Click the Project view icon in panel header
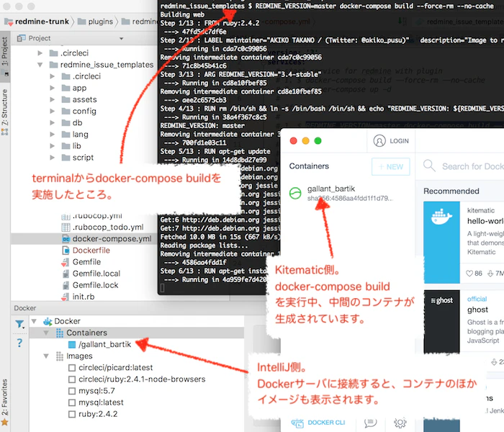The image size is (504, 432). pos(21,38)
